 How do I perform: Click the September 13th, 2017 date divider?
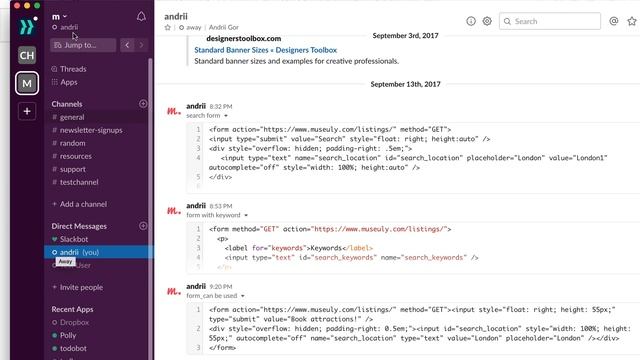[405, 84]
